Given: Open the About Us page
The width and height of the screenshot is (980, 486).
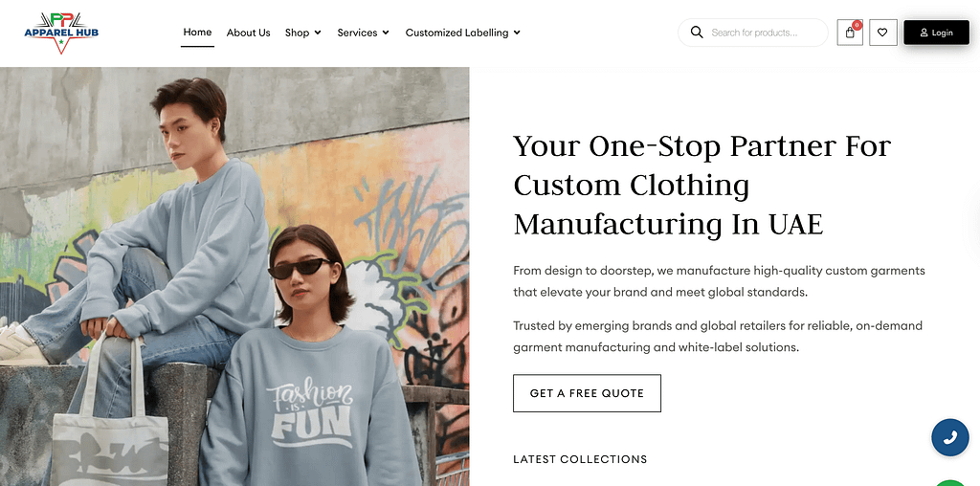Looking at the screenshot, I should (248, 33).
